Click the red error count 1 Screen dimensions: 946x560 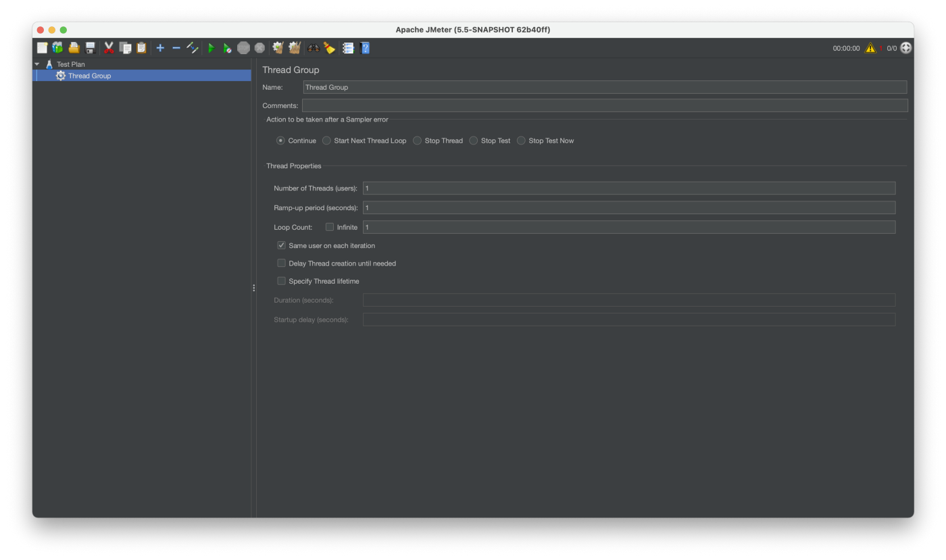(882, 49)
